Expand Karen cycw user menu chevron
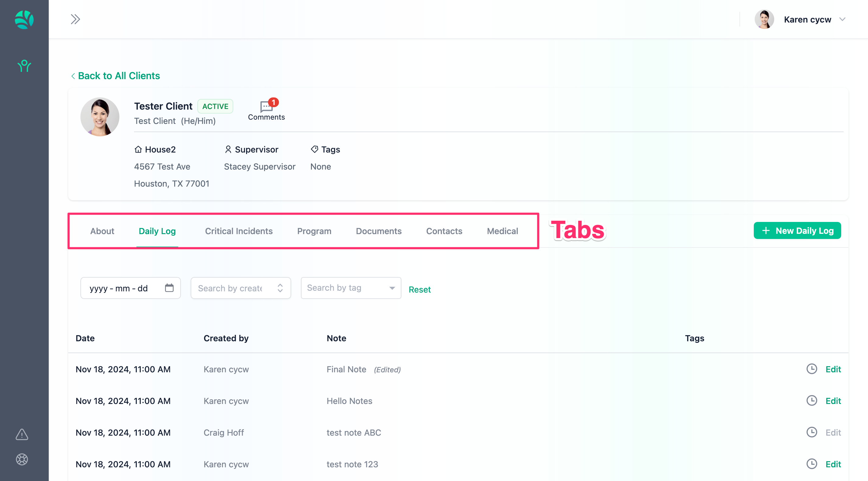 (842, 19)
